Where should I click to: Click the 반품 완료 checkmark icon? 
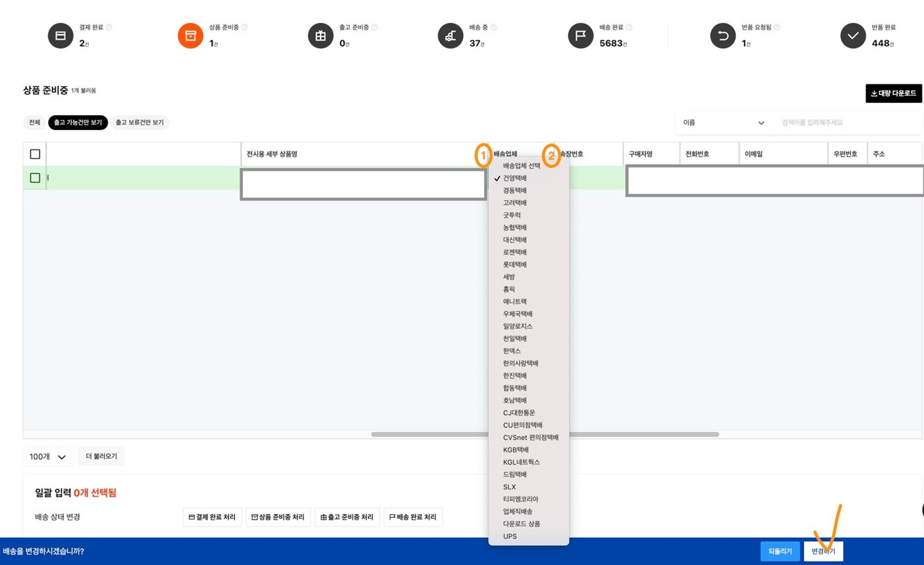[853, 36]
